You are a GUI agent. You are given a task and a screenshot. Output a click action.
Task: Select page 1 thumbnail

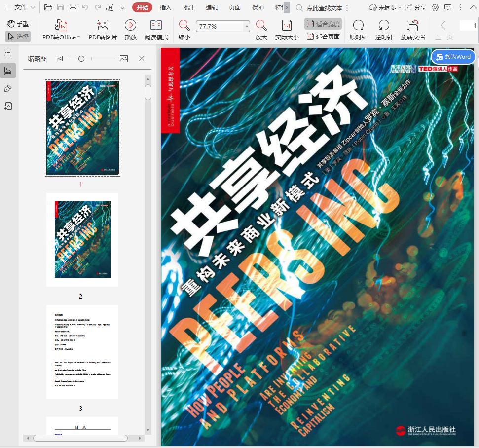click(82, 128)
